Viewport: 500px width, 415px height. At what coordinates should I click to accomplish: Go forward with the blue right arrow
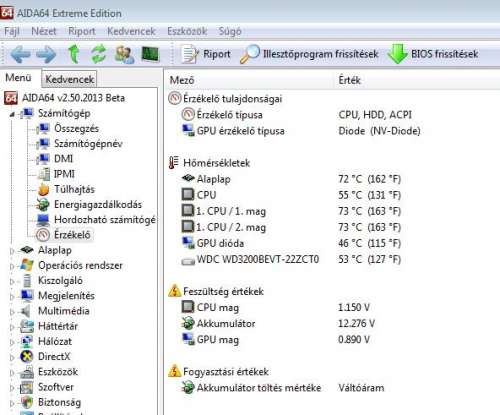[x=46, y=54]
